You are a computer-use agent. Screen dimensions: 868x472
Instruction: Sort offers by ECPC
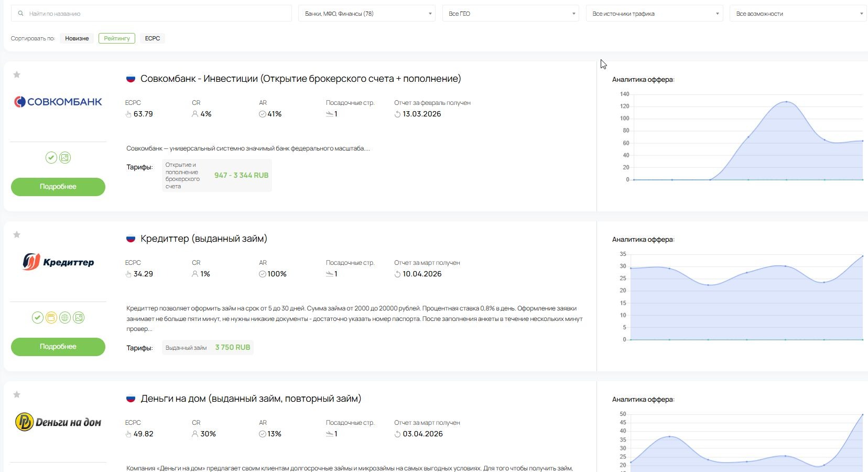tap(153, 38)
